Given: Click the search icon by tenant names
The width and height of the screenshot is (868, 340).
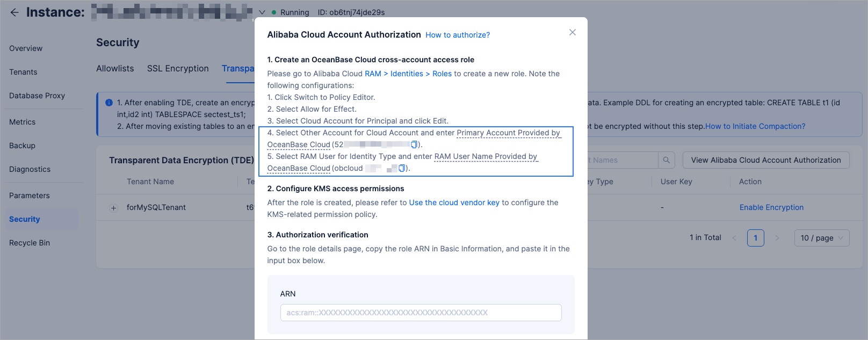Looking at the screenshot, I should pyautogui.click(x=666, y=160).
